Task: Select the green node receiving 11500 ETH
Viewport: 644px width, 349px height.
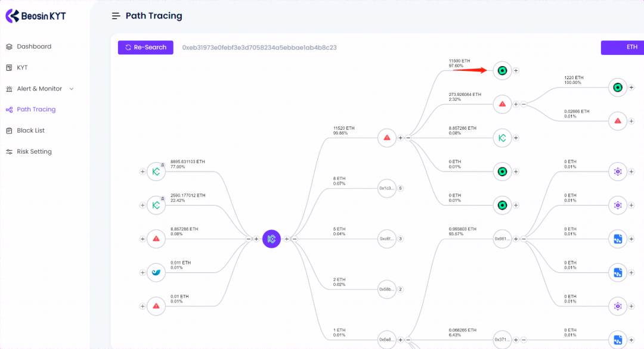Action: (x=502, y=70)
